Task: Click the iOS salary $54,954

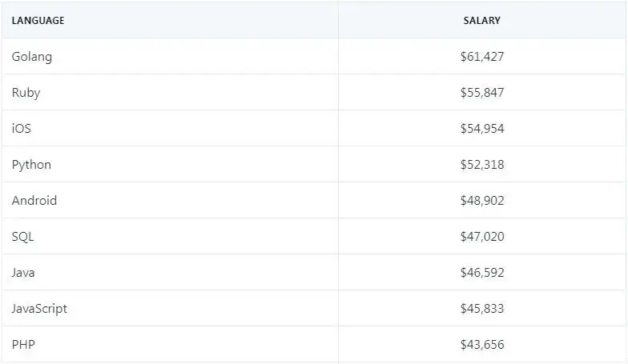Action: (481, 129)
